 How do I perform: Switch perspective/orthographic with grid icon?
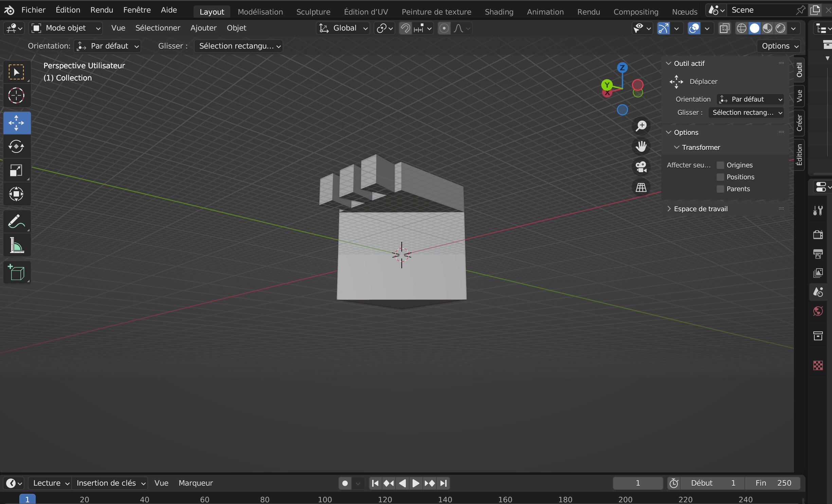click(x=641, y=187)
